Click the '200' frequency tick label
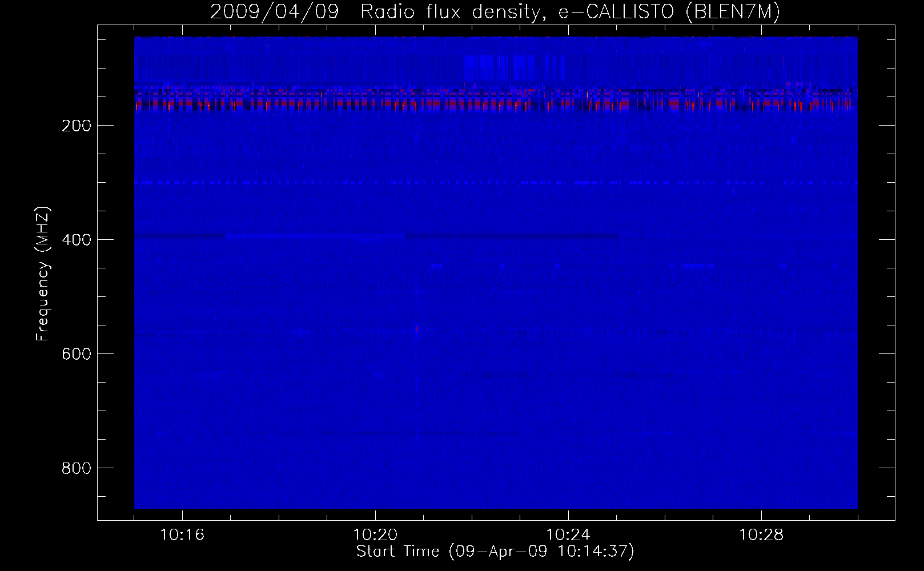Viewport: 924px width, 571px height. click(x=76, y=126)
